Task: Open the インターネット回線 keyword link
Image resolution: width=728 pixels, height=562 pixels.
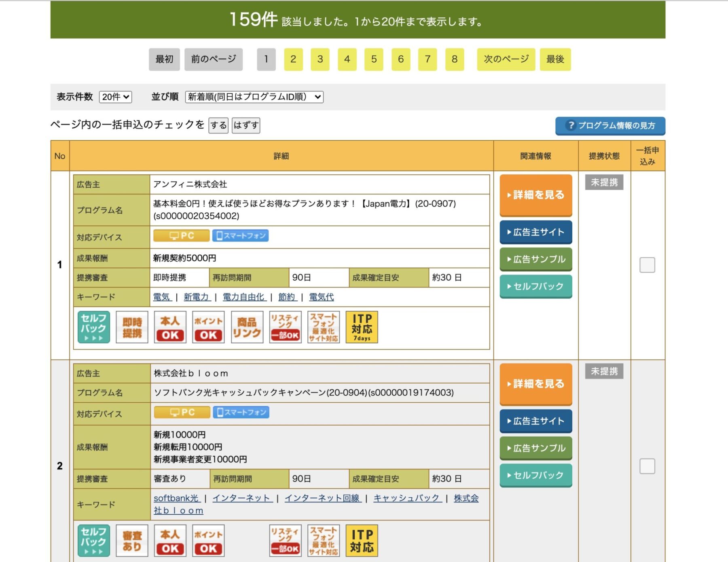Action: coord(323,498)
